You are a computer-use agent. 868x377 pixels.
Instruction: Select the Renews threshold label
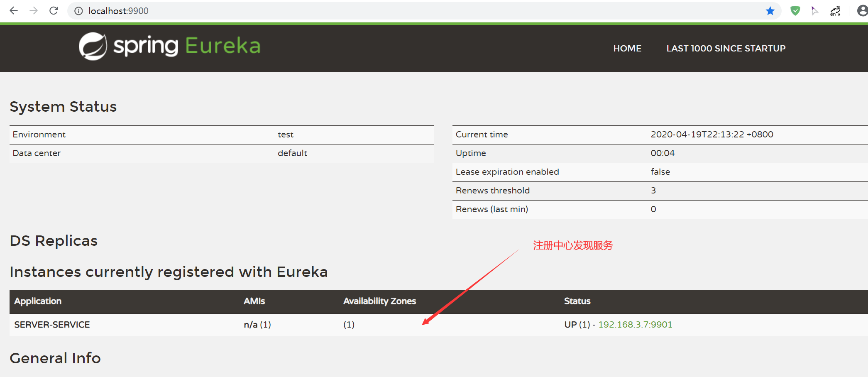493,191
